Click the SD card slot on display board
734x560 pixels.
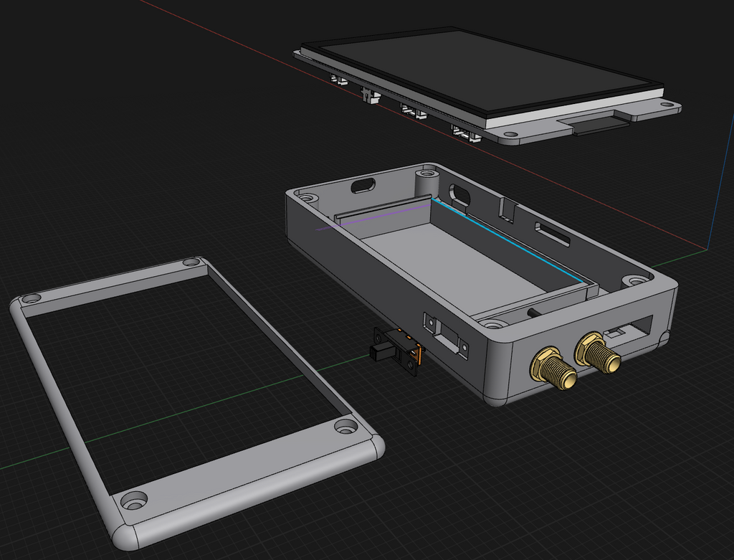pos(601,126)
